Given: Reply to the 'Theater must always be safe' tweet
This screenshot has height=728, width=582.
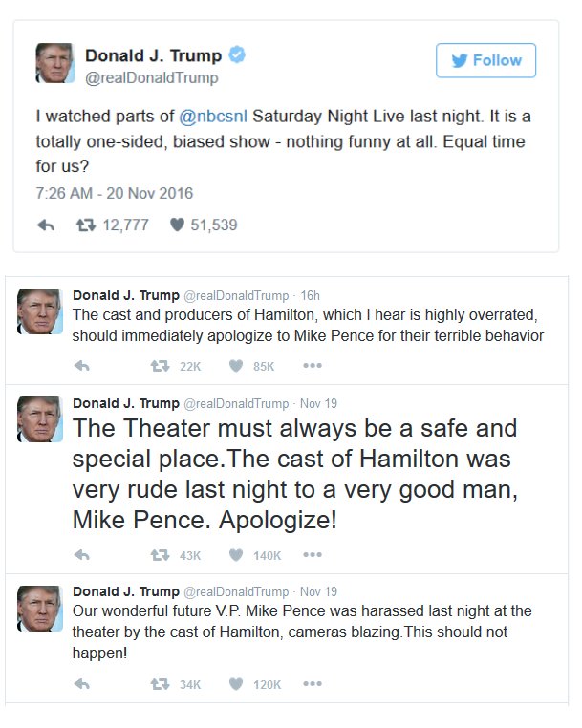Looking at the screenshot, I should (x=82, y=555).
